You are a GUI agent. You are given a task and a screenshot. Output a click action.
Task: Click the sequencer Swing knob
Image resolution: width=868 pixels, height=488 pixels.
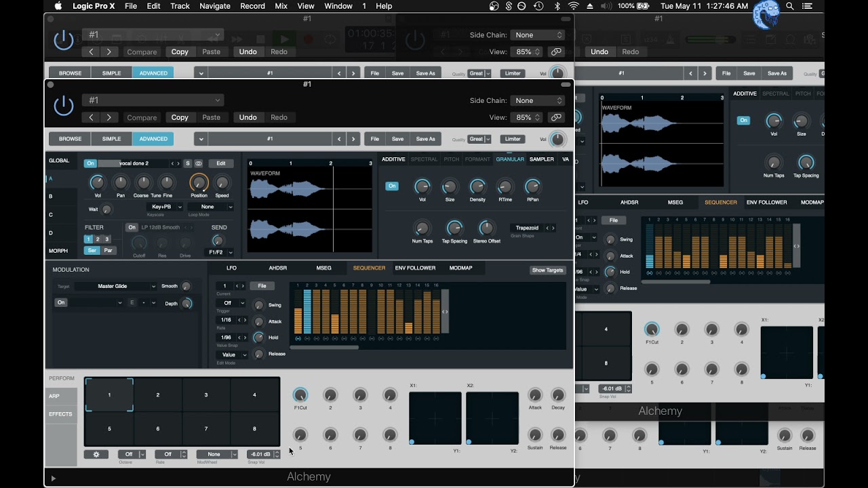click(258, 305)
